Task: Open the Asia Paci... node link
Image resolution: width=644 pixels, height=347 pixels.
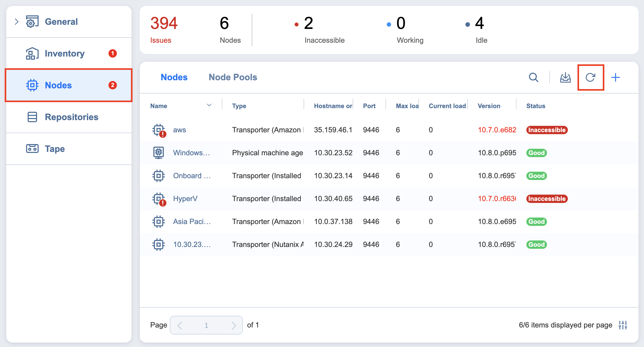Action: click(x=192, y=221)
